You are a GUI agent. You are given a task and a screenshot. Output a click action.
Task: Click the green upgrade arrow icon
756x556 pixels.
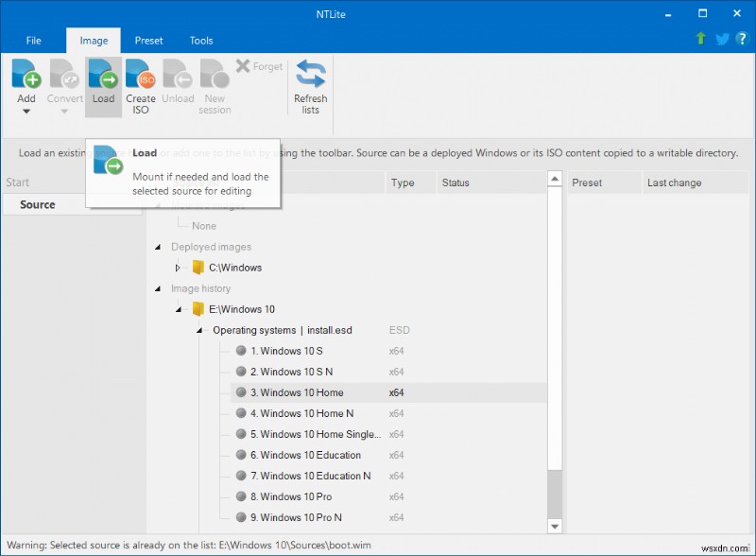699,40
